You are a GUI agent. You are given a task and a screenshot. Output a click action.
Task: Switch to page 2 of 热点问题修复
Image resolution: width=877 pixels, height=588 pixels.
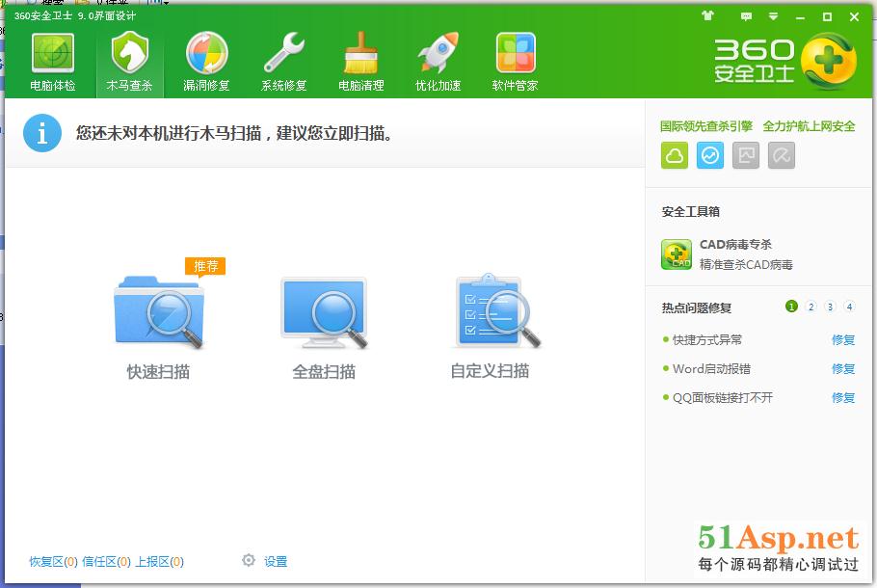pyautogui.click(x=811, y=307)
